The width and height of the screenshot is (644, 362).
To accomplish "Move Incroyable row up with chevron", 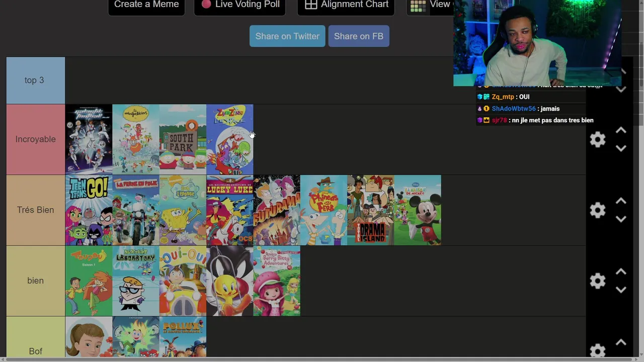I will click(x=621, y=130).
